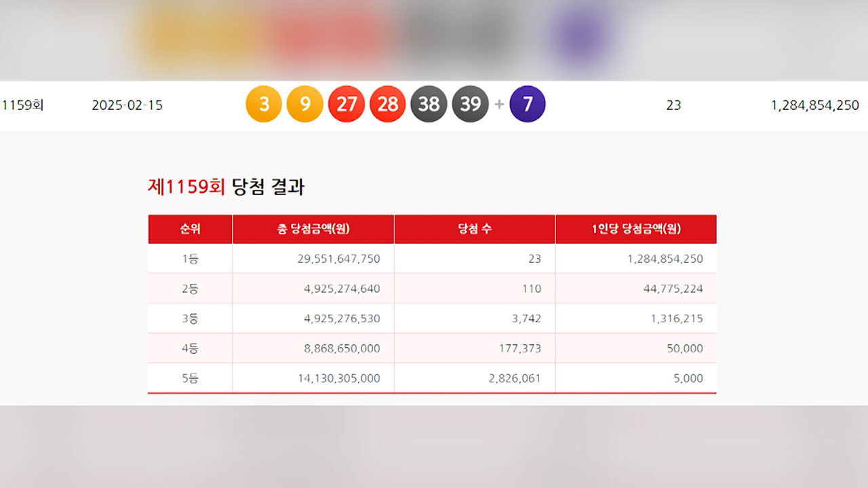Click the gray number 38 ball

tap(429, 104)
